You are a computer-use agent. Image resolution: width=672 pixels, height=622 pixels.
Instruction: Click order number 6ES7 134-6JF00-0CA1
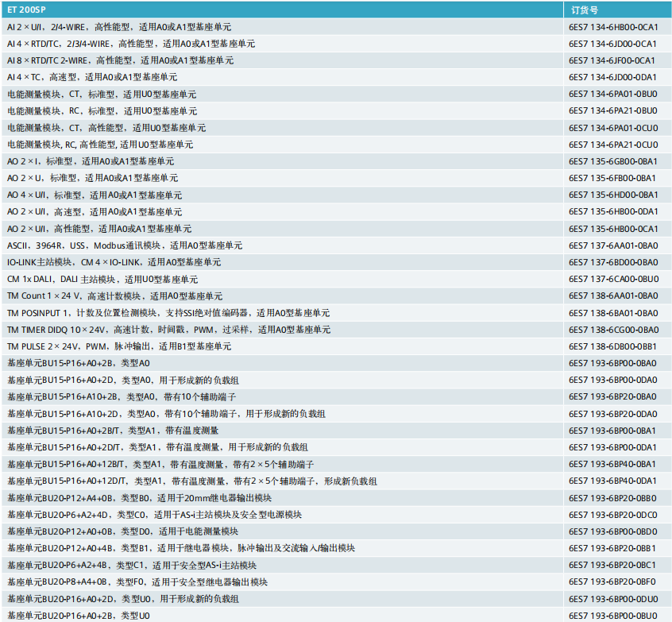(x=612, y=60)
